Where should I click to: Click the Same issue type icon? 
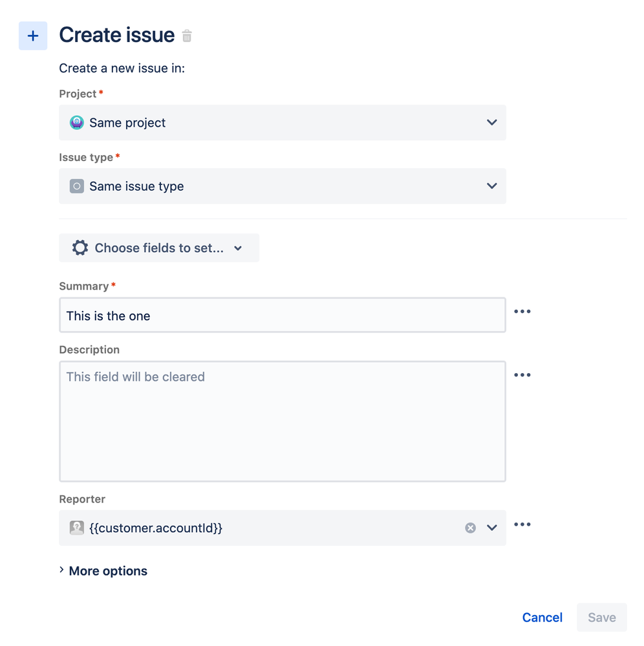[x=76, y=186]
